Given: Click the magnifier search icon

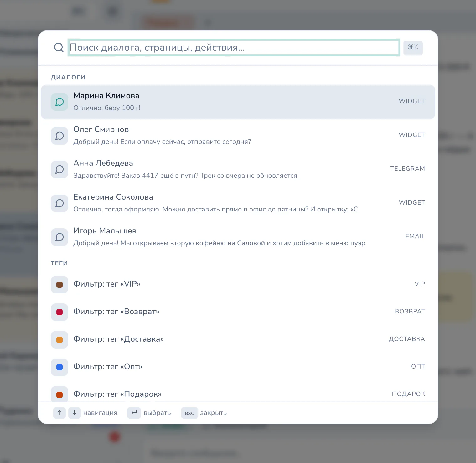Looking at the screenshot, I should click(59, 48).
